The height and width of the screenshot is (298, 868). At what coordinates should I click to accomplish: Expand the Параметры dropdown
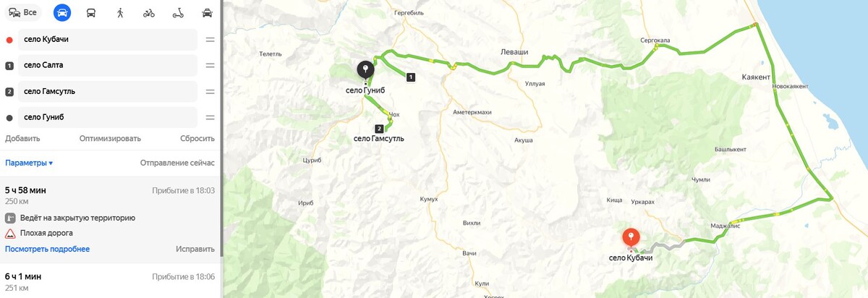[x=29, y=163]
